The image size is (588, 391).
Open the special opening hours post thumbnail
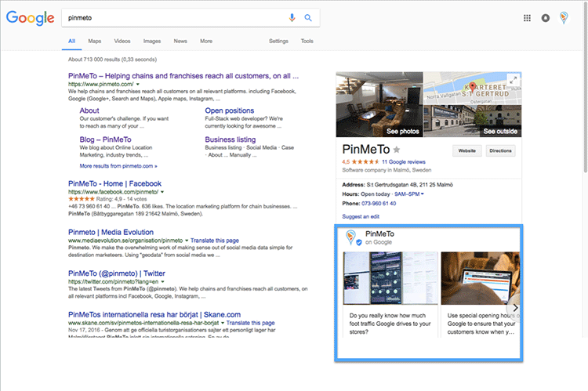(481, 278)
